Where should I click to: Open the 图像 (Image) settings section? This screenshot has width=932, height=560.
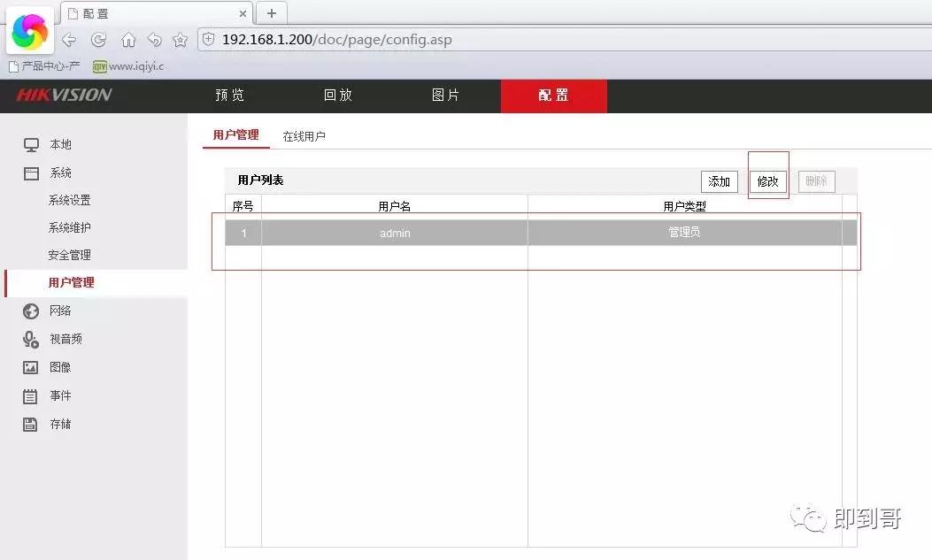tap(61, 367)
